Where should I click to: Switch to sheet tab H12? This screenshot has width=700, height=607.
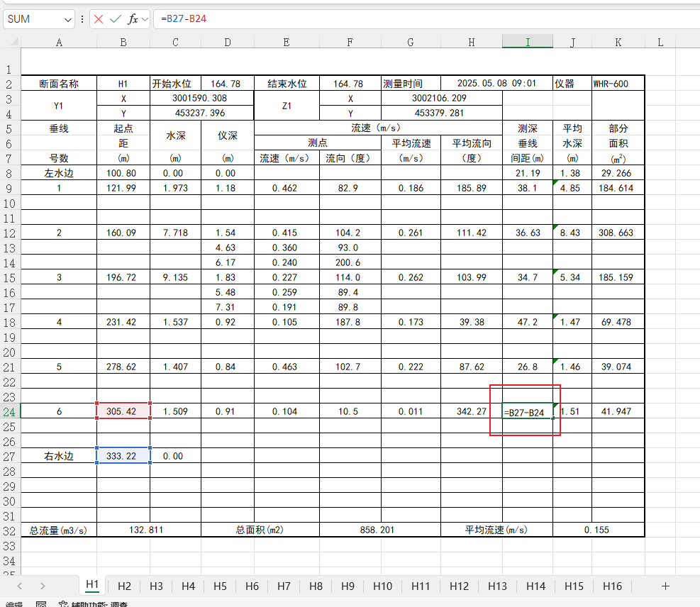[459, 586]
